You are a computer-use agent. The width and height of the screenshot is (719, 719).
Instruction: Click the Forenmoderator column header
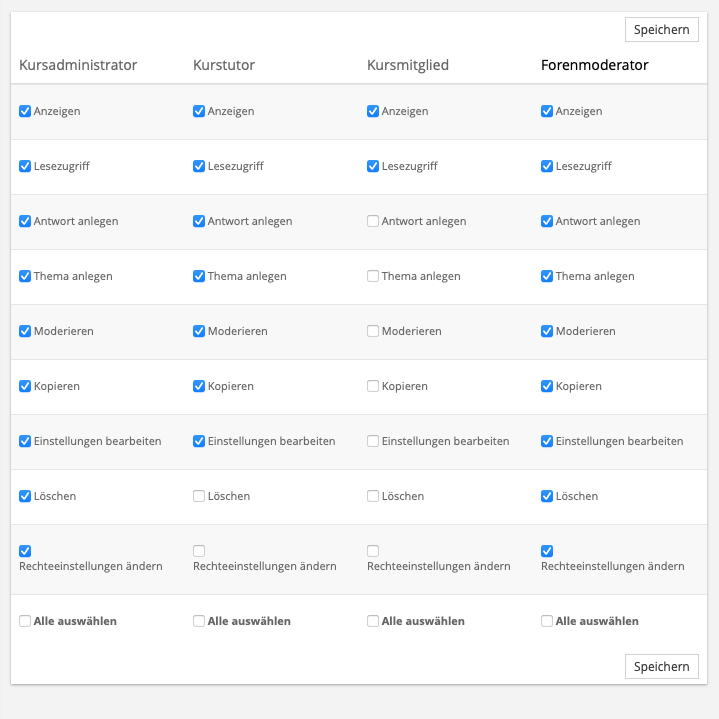click(x=594, y=65)
